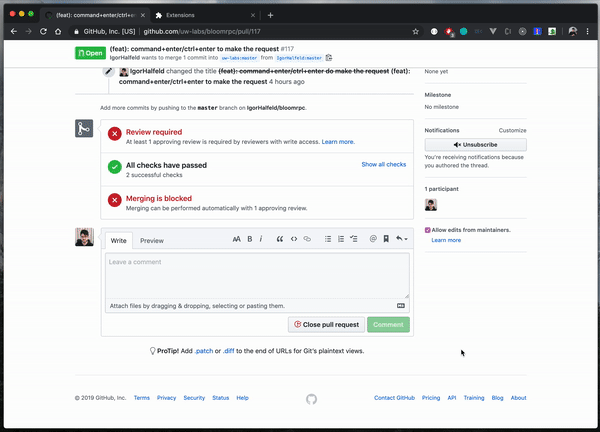600x432 pixels.
Task: Click the red Review required X icon
Action: click(114, 134)
